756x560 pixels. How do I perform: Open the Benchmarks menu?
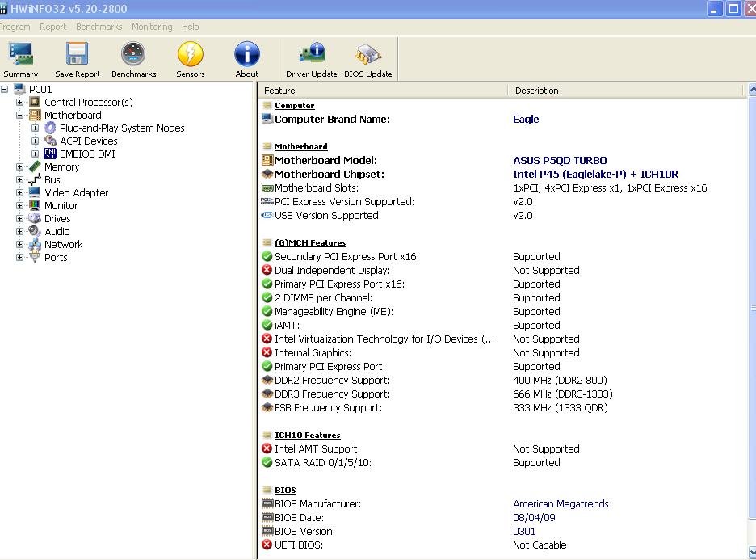tap(99, 27)
